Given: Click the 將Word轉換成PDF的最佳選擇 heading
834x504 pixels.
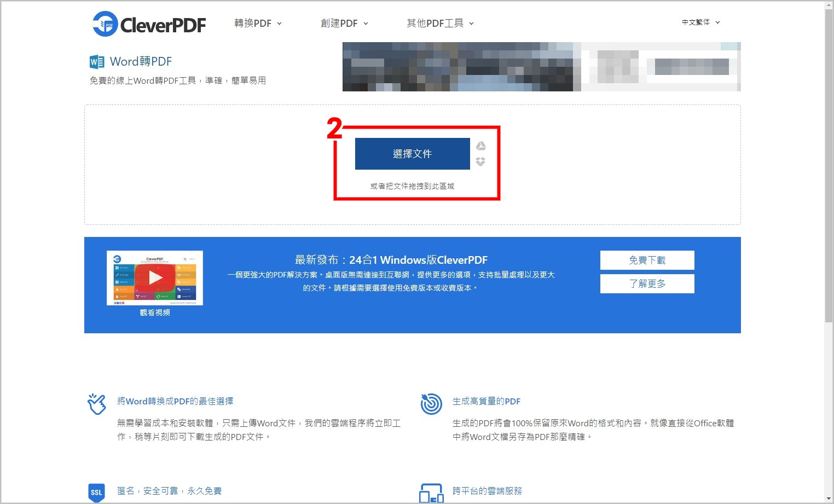Looking at the screenshot, I should point(175,401).
